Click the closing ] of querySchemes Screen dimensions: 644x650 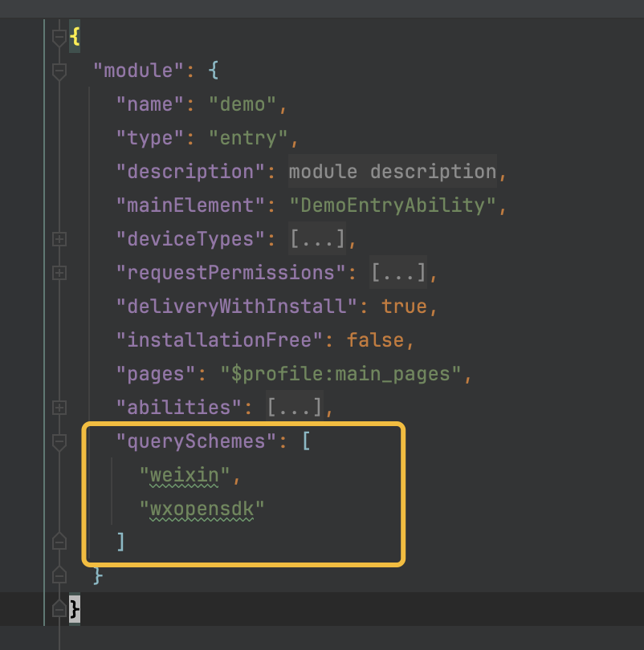pyautogui.click(x=120, y=542)
